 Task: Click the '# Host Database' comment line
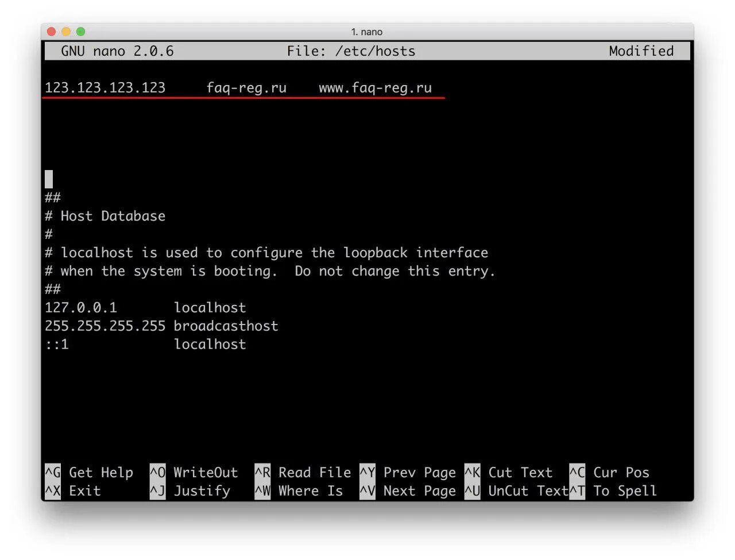click(x=105, y=216)
